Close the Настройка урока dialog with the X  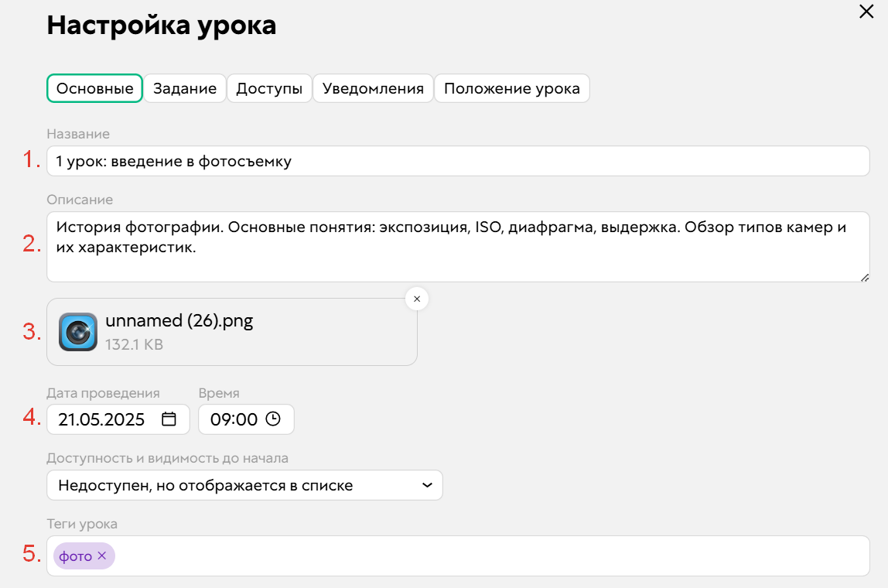[x=868, y=12]
